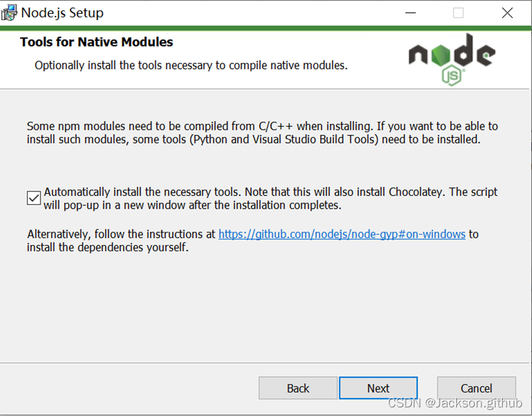
Task: Click the installer icon in the title bar
Action: (9, 13)
